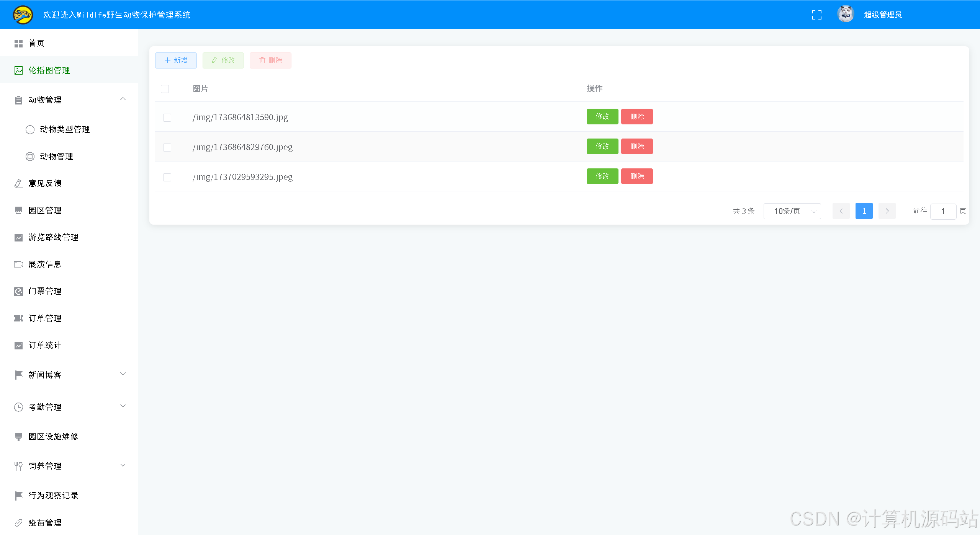
Task: Collapse the 动物管理 menu chevron
Action: coord(123,99)
